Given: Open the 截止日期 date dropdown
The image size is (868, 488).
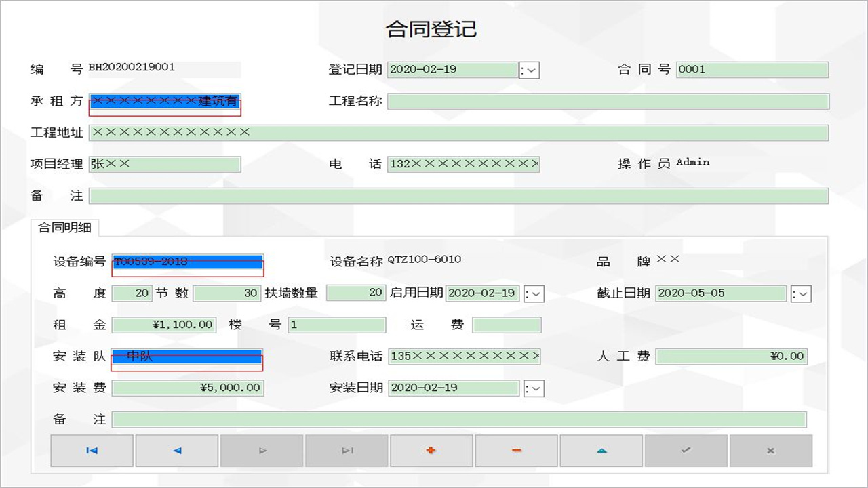Looking at the screenshot, I should [800, 293].
